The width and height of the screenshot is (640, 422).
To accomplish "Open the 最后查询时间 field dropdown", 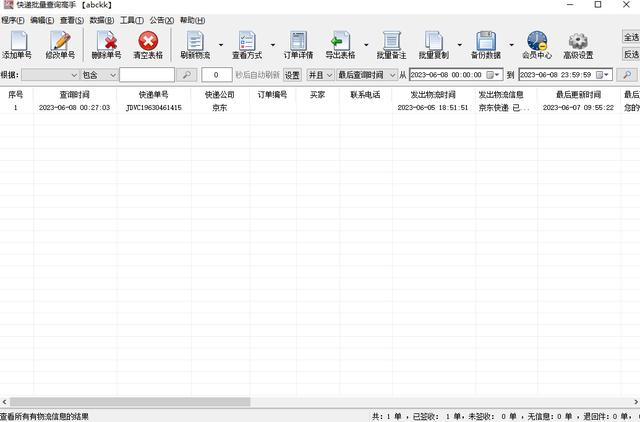I will pyautogui.click(x=391, y=75).
